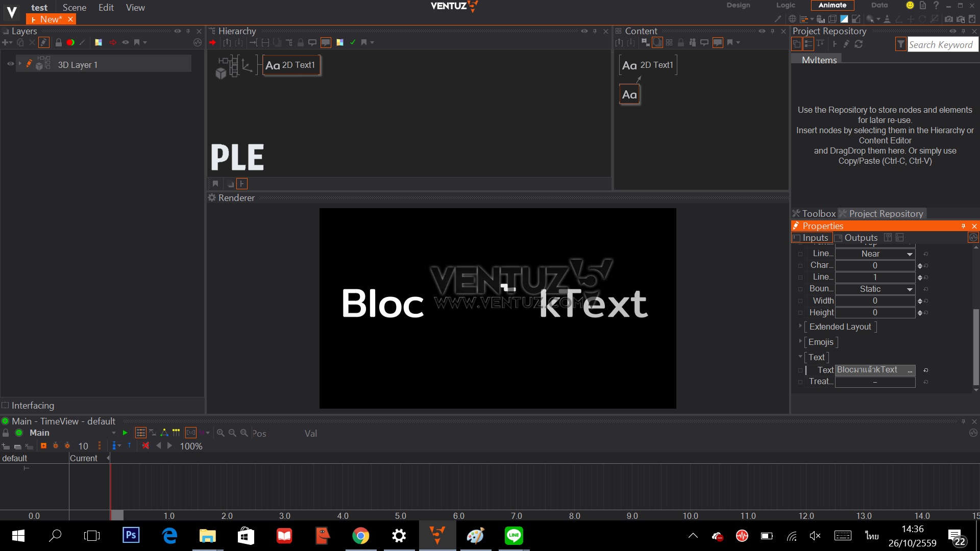Image resolution: width=980 pixels, height=551 pixels.
Task: Switch to the Design layout
Action: (738, 5)
